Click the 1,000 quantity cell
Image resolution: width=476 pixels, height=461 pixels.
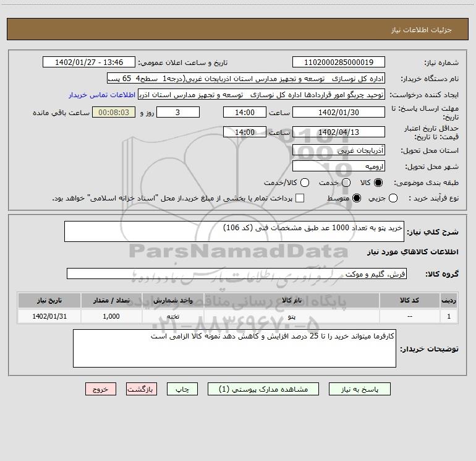111,316
